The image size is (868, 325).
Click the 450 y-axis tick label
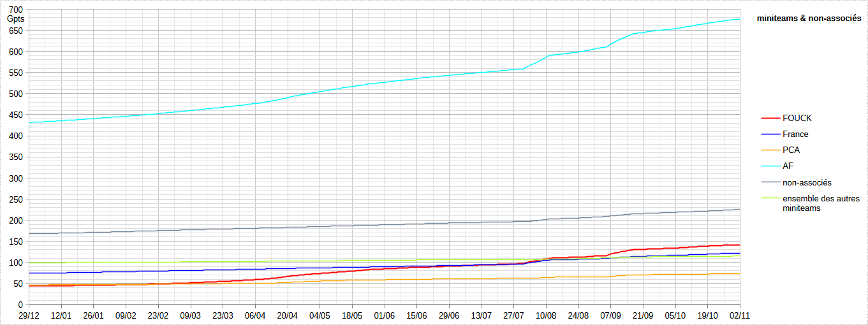click(x=16, y=115)
